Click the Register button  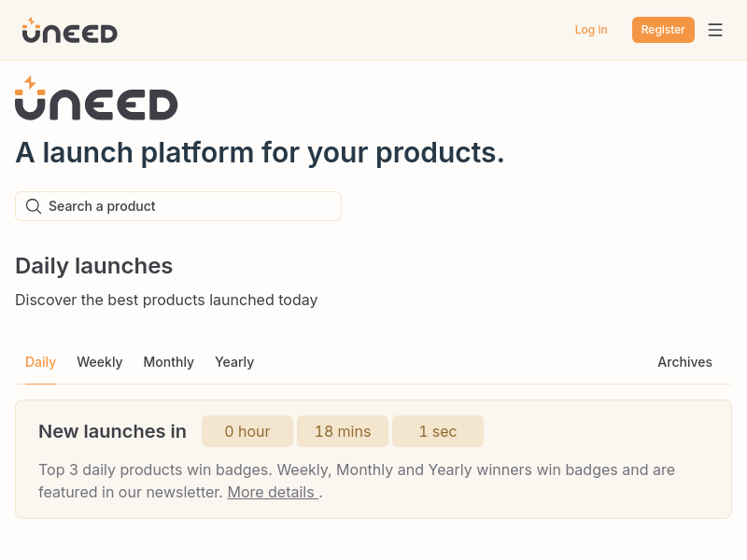663,30
